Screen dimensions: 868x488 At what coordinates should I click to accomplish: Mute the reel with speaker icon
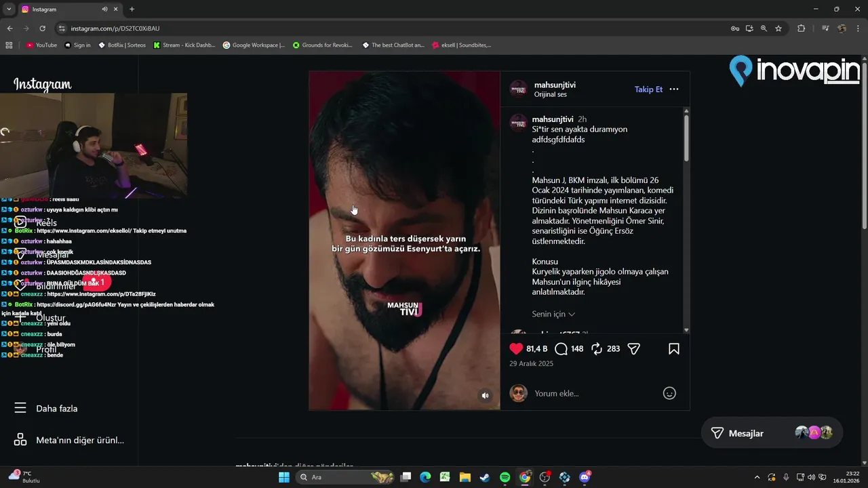pyautogui.click(x=485, y=396)
